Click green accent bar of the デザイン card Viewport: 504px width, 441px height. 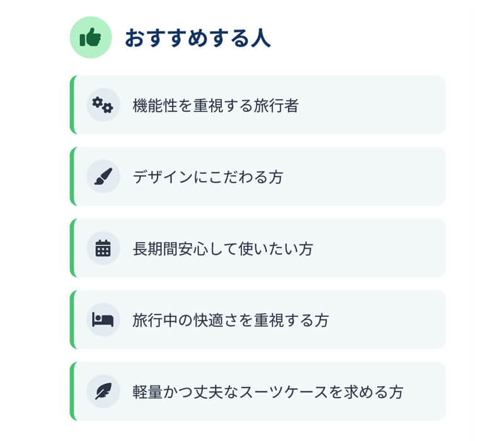tap(72, 176)
